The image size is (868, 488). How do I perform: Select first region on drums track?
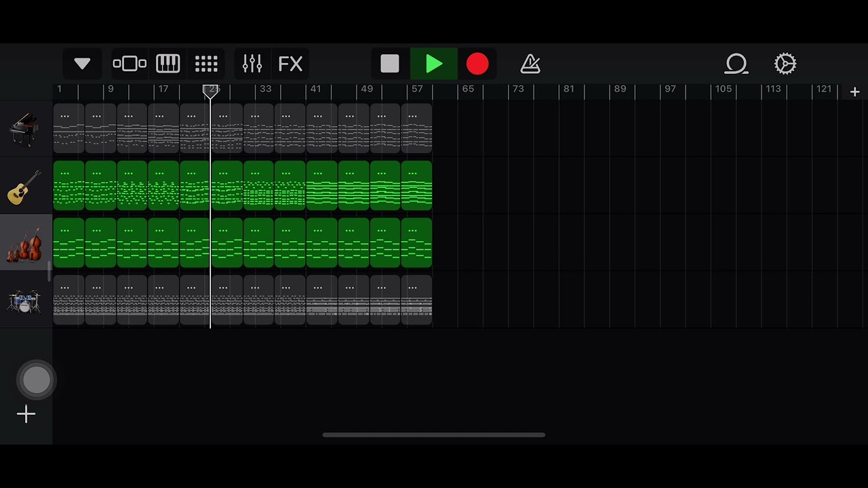click(x=69, y=300)
